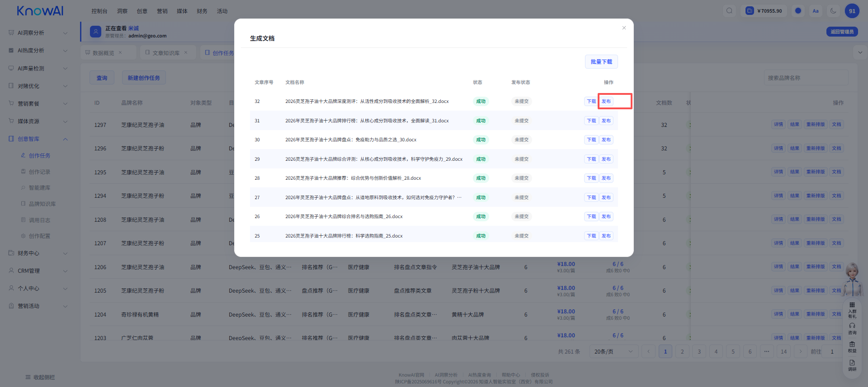Open the 入群有礼 grid icon

click(852, 310)
